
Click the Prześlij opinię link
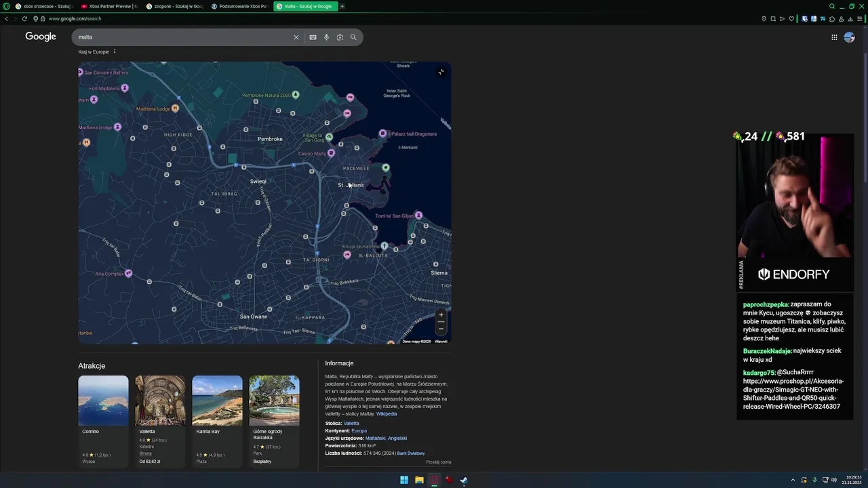438,462
